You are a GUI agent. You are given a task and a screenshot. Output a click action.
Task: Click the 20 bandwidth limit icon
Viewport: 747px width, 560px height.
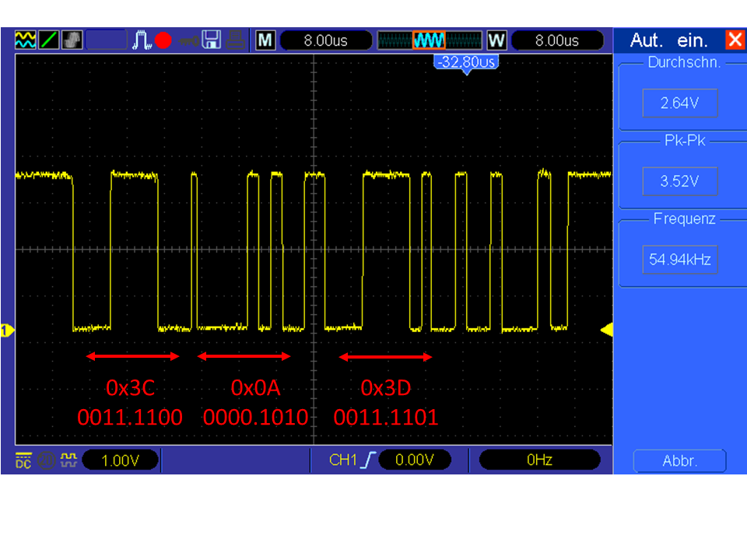point(46,460)
